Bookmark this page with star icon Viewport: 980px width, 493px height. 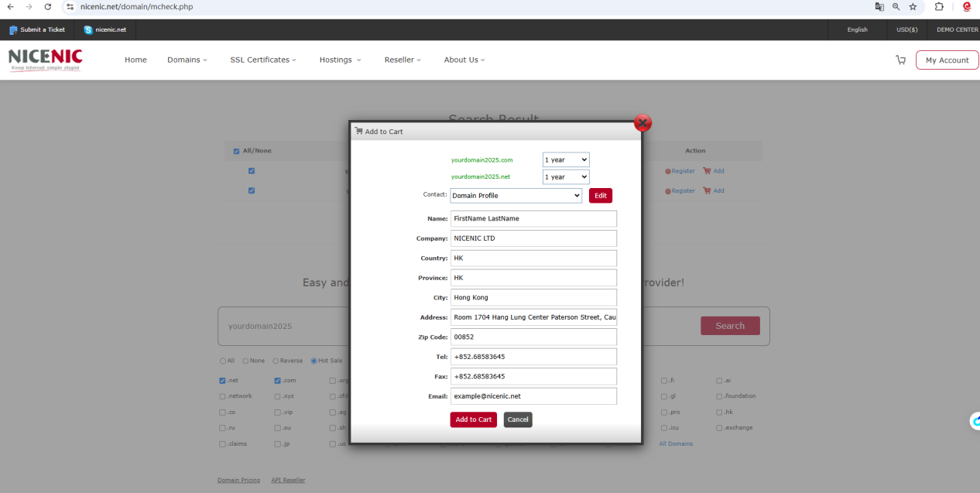(913, 7)
